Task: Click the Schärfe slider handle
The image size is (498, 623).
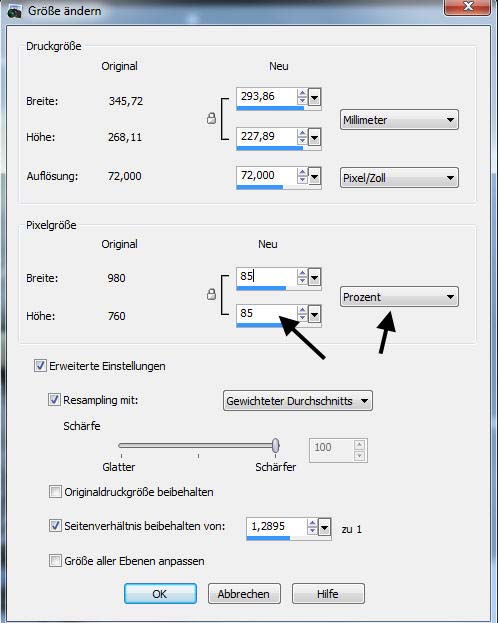Action: [x=276, y=445]
